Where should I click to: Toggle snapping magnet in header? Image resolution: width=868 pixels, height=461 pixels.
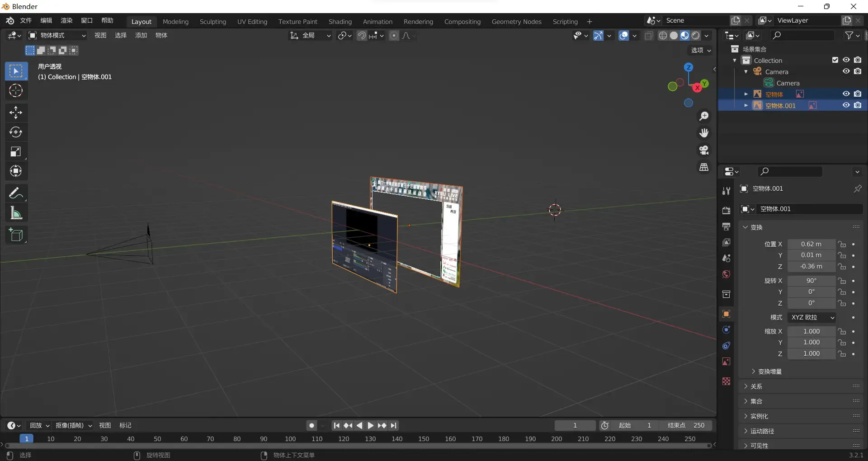(362, 36)
